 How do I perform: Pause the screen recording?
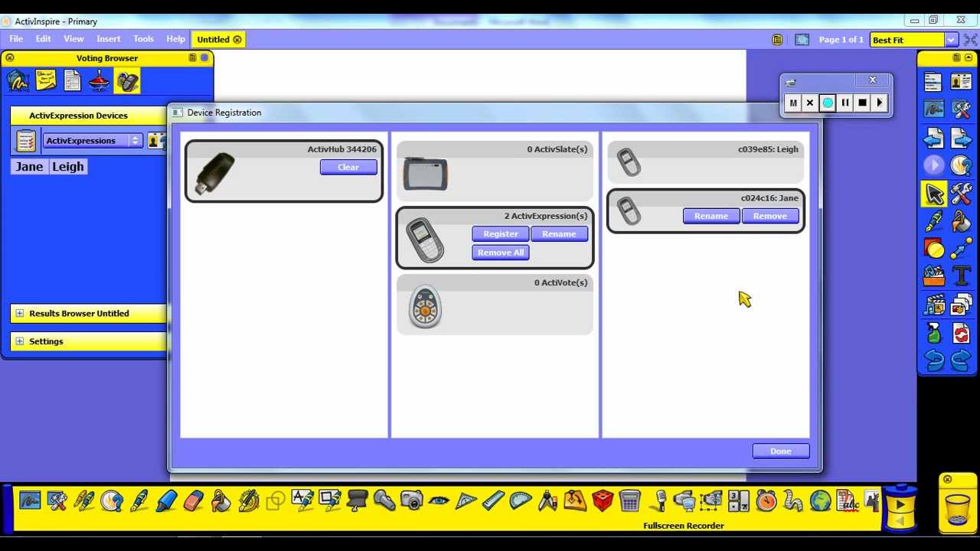pos(845,103)
